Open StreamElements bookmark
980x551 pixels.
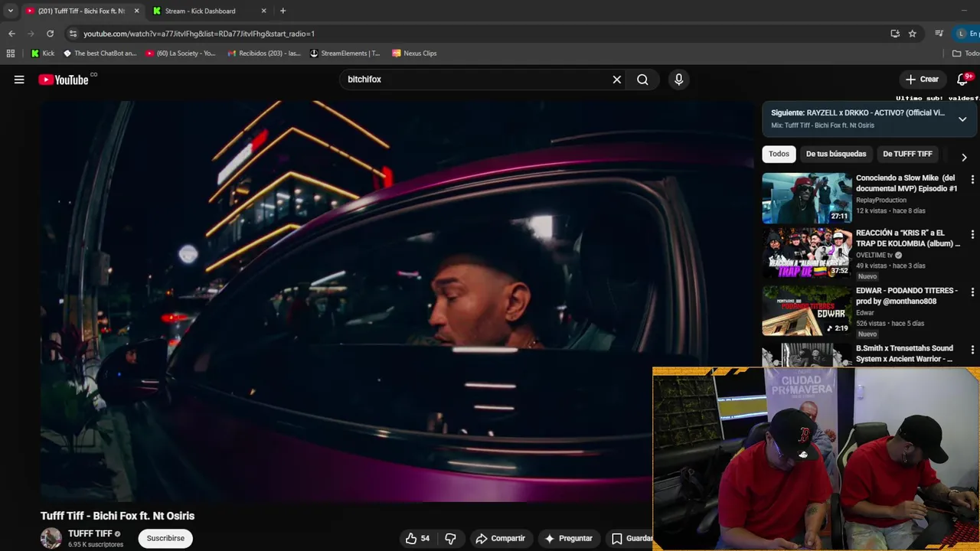345,54
